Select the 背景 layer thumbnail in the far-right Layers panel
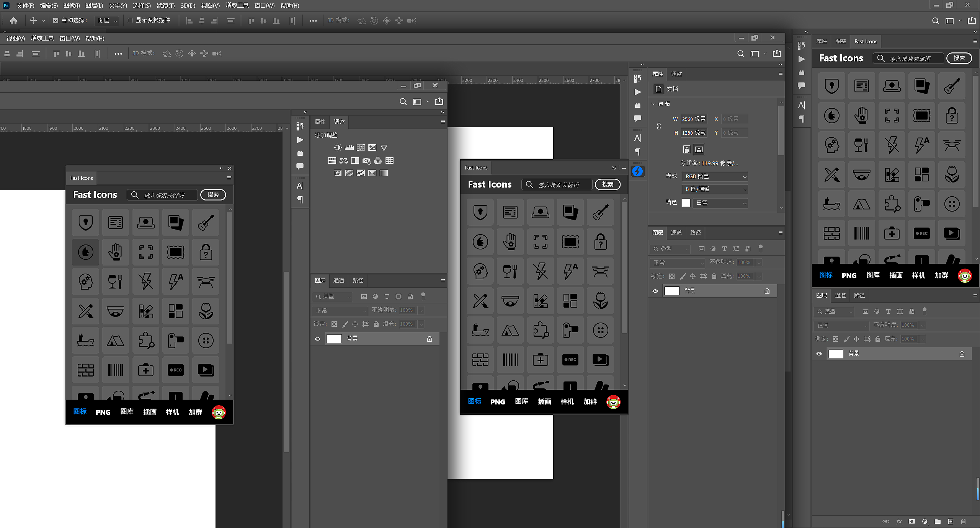The height and width of the screenshot is (528, 980). click(x=835, y=354)
